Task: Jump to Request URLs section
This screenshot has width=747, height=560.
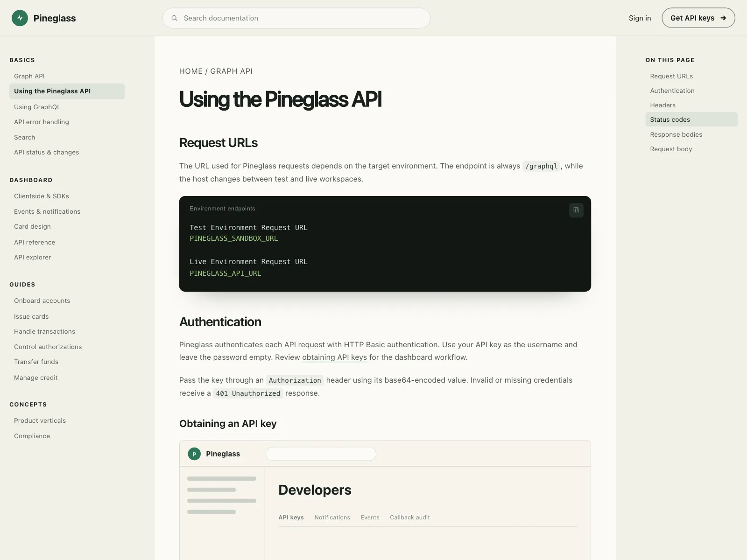Action: click(x=671, y=76)
